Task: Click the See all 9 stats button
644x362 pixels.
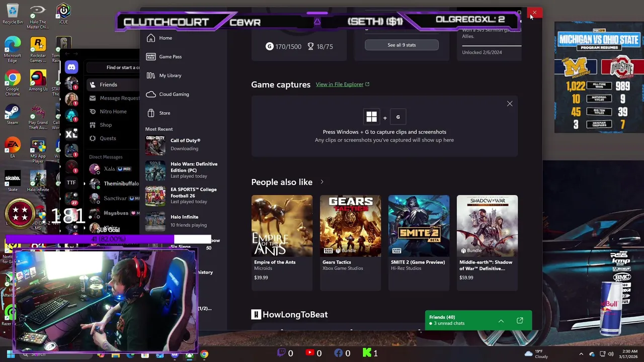Action: click(401, 45)
